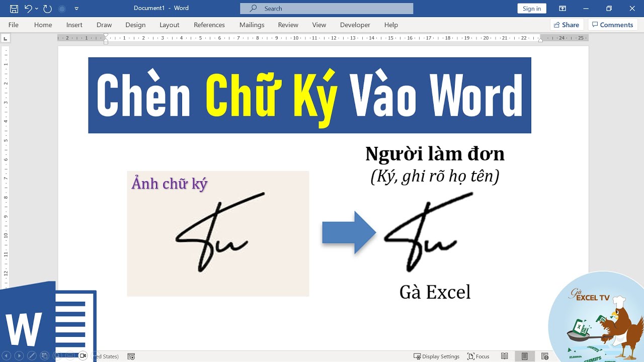Open the File tab

coord(14,25)
